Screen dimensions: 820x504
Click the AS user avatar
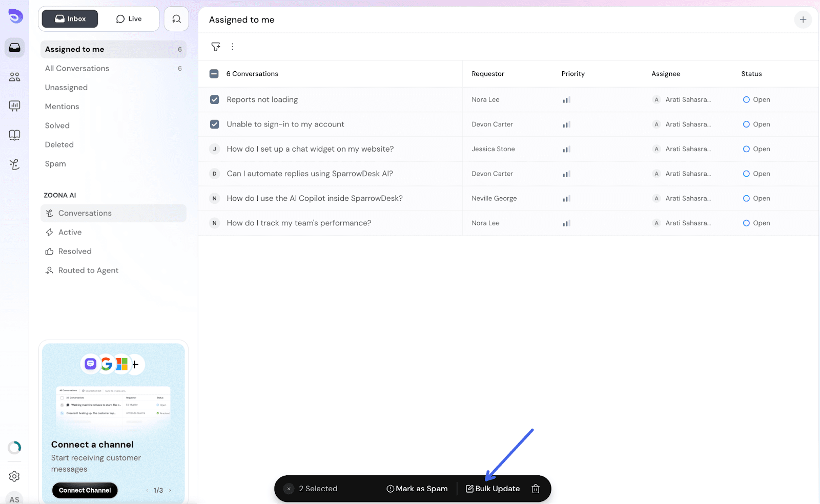14,499
